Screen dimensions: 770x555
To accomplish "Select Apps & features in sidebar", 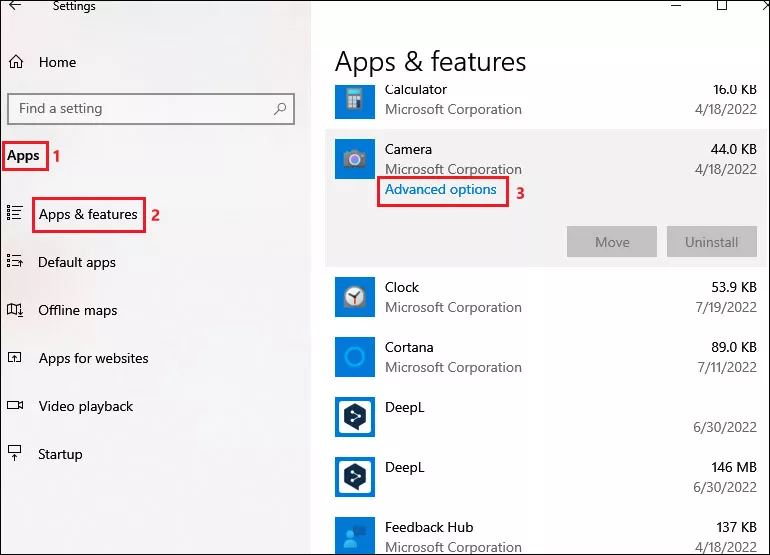I will 88,215.
